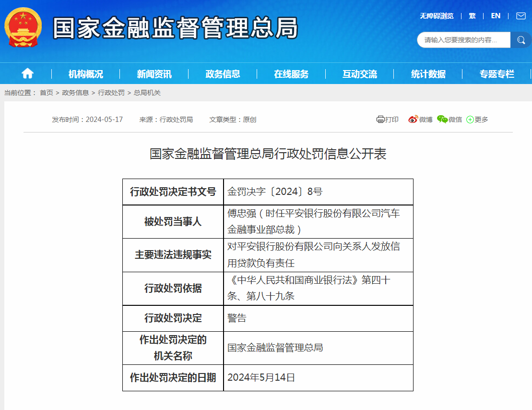Click 无障碍浏览 accessibility link
Screen dimensions: 532x410
click(437, 16)
